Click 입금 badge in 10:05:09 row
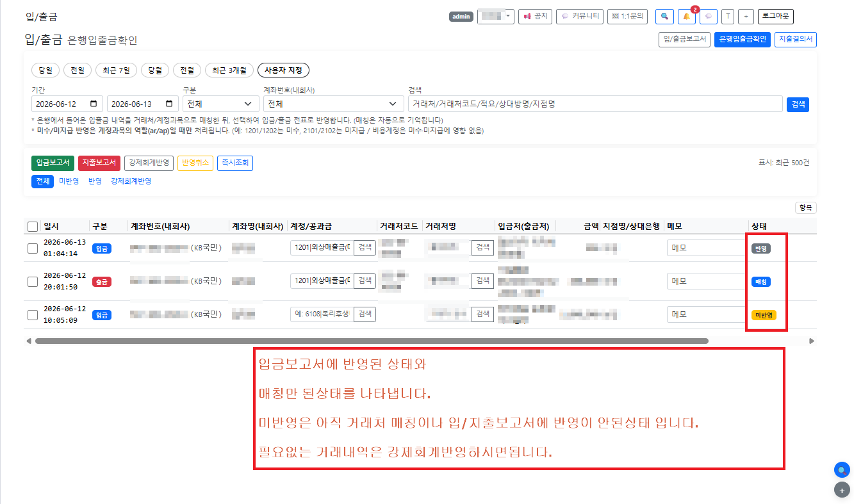 (102, 315)
